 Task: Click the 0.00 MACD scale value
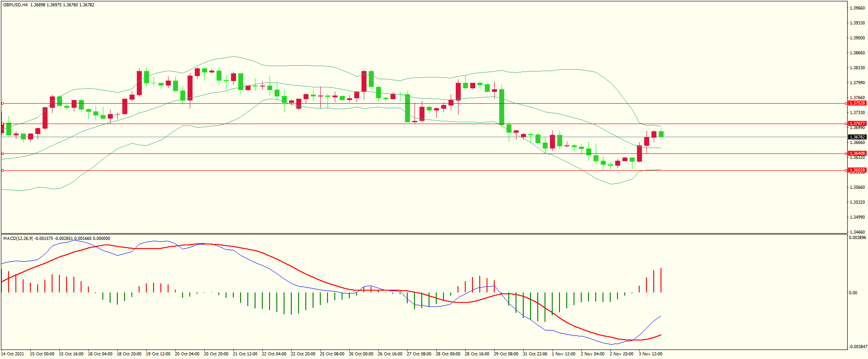853,293
